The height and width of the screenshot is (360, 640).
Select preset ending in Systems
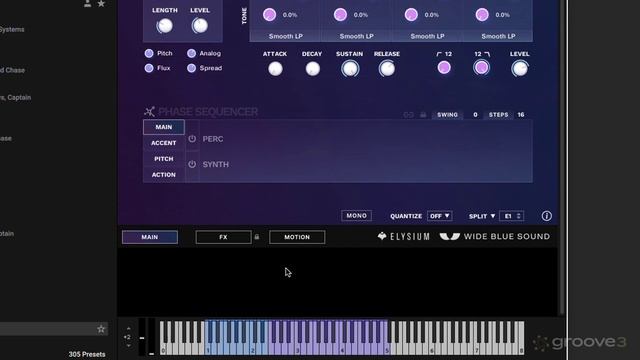(12, 29)
